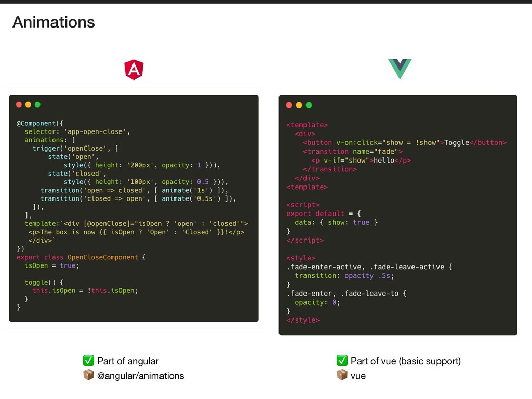Click the 'isOpen = true;' line
The height and width of the screenshot is (399, 532).
click(51, 265)
